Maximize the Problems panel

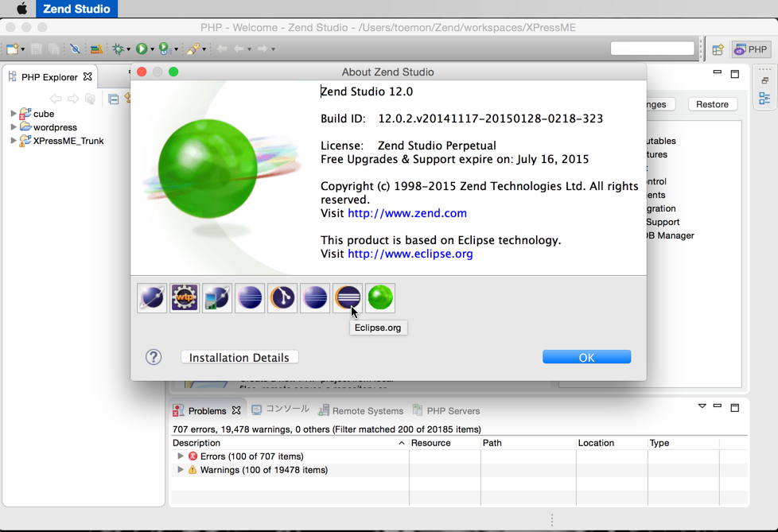735,408
